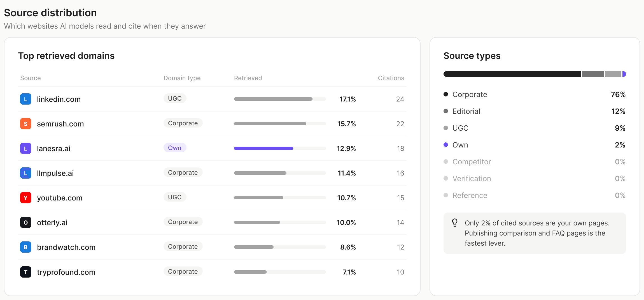This screenshot has width=644, height=300.
Task: Click the Corporate tag on llmpulse.ai row
Action: coord(183,172)
